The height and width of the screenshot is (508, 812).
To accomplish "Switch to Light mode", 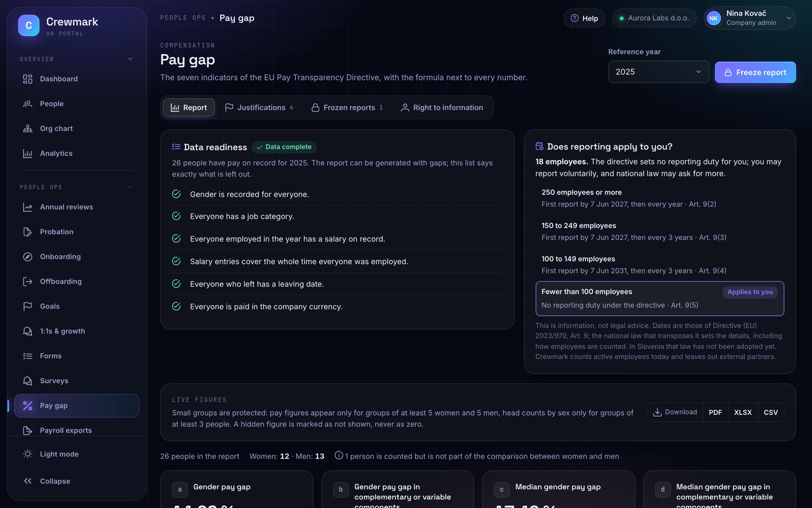I will (77, 454).
